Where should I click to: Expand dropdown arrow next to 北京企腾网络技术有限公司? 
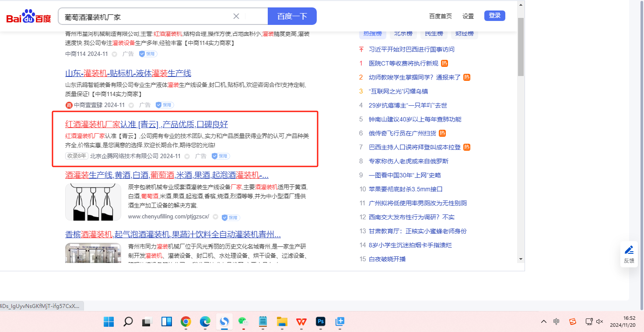[x=187, y=156]
